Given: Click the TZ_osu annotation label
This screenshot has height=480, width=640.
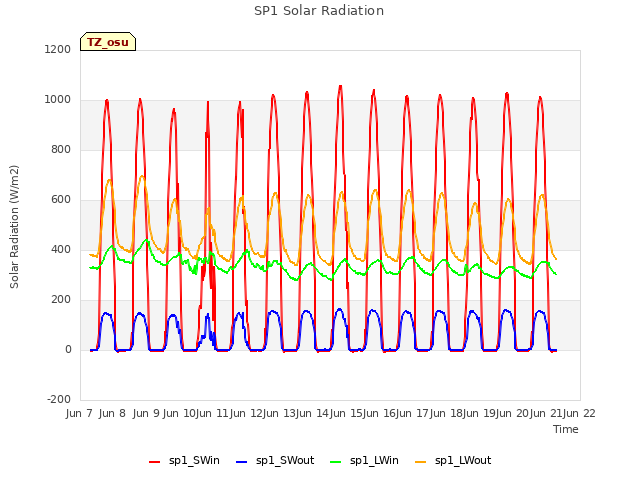Looking at the screenshot, I should point(108,42).
